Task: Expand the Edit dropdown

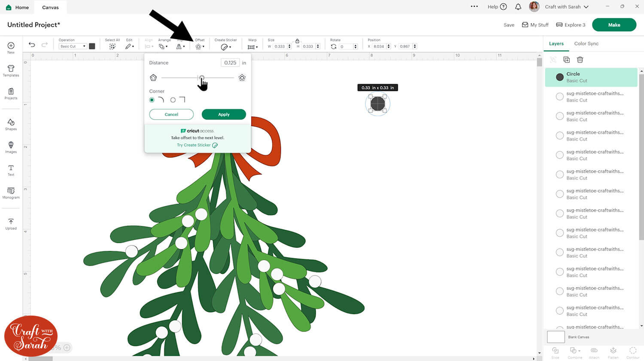Action: click(x=130, y=46)
